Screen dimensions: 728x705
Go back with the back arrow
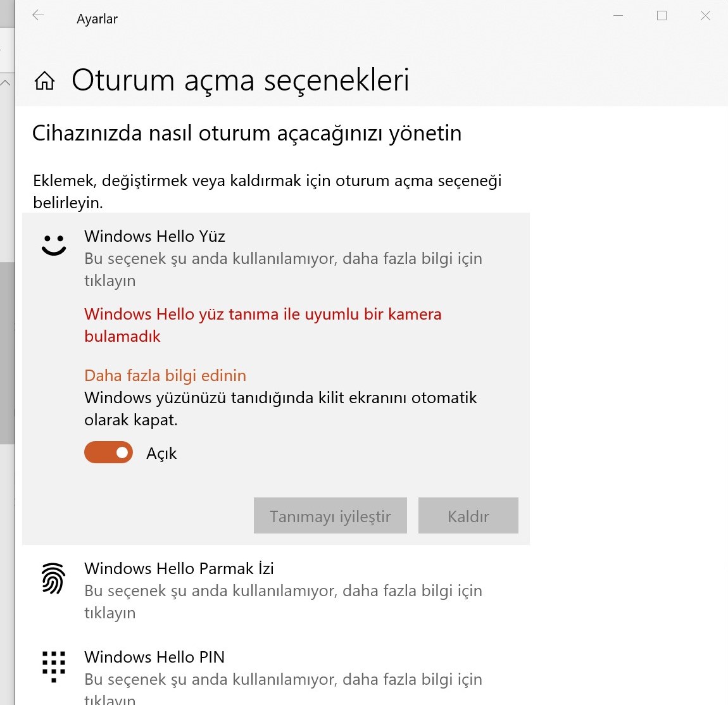38,16
